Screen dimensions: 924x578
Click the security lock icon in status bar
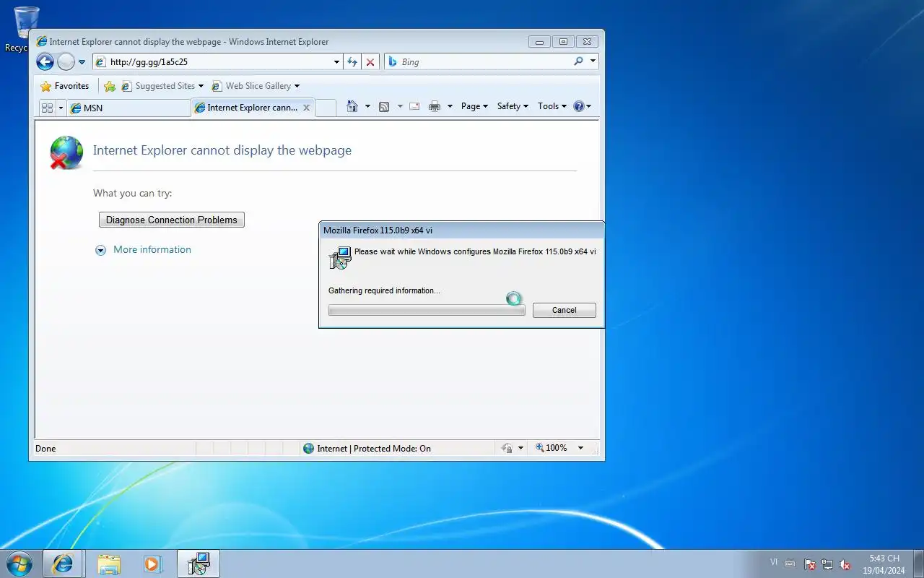507,448
